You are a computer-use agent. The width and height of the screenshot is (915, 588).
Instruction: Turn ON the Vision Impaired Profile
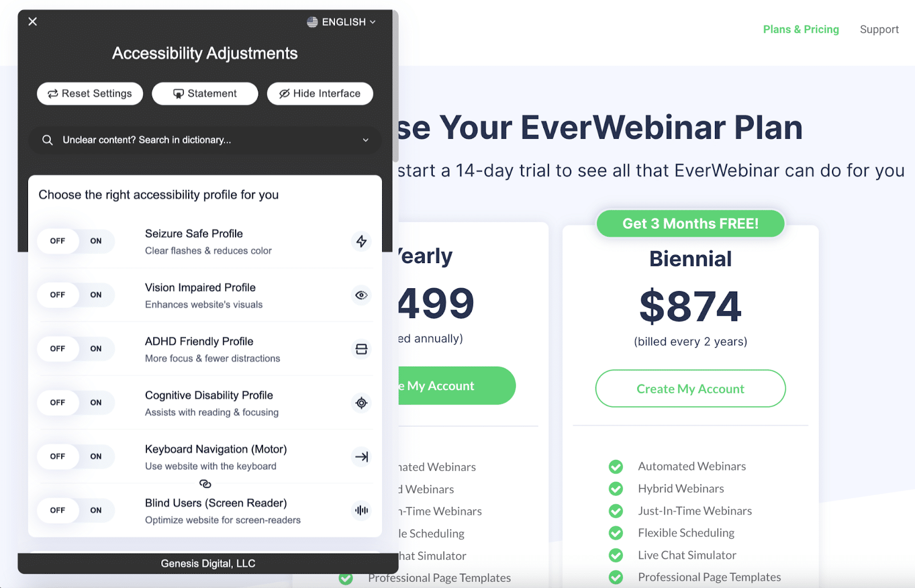[96, 295]
